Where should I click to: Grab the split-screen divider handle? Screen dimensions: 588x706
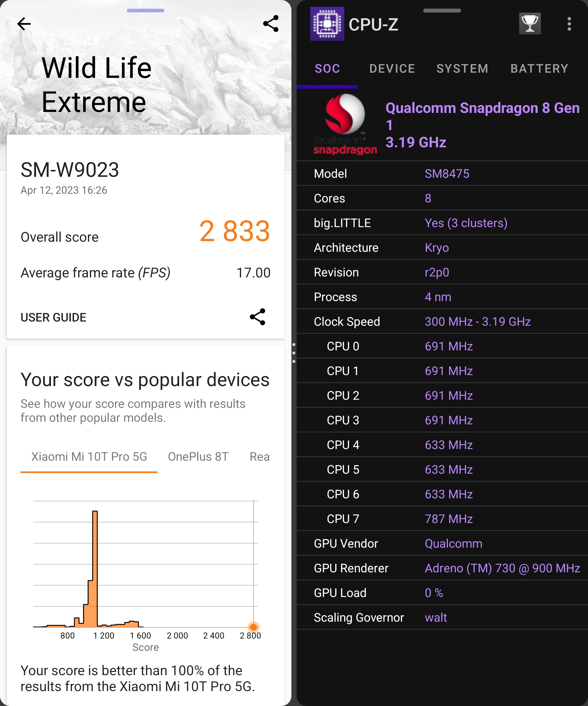[294, 353]
